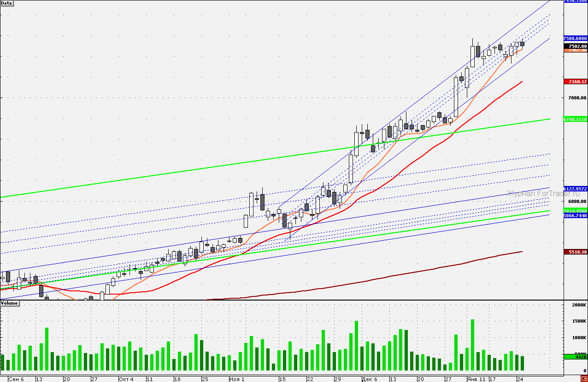
Task: Click the current price label 7502.00
Action: (x=576, y=46)
